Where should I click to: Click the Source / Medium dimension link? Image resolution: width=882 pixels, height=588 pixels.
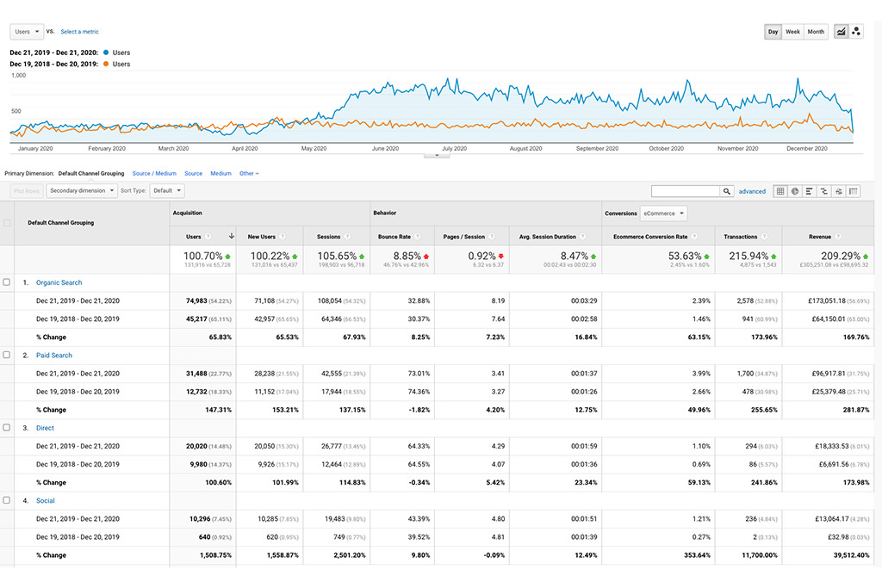pos(154,174)
